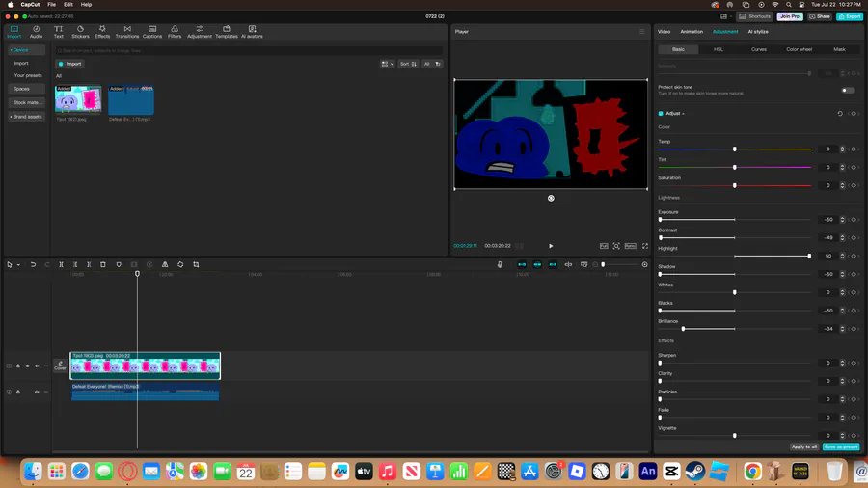Toggle the auto snapping button

(537, 264)
